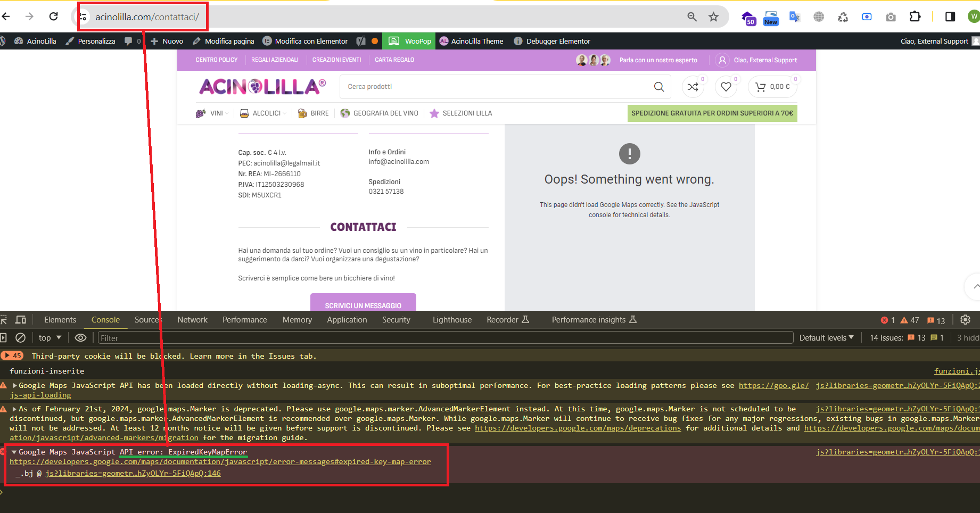Switch to the Network tab
Viewport: 980px width, 513px height.
(x=192, y=320)
